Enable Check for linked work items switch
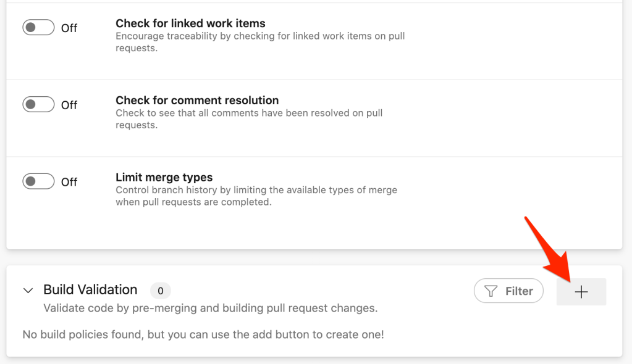 coord(38,28)
